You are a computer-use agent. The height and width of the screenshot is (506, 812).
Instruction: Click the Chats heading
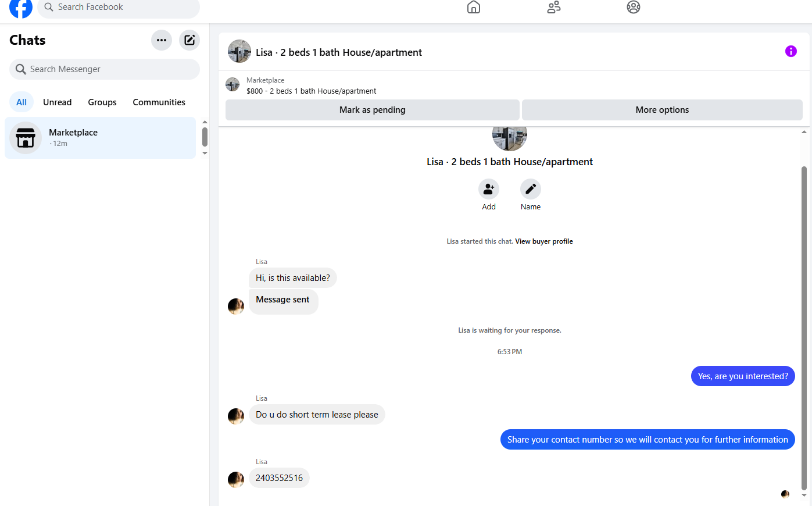(x=27, y=40)
